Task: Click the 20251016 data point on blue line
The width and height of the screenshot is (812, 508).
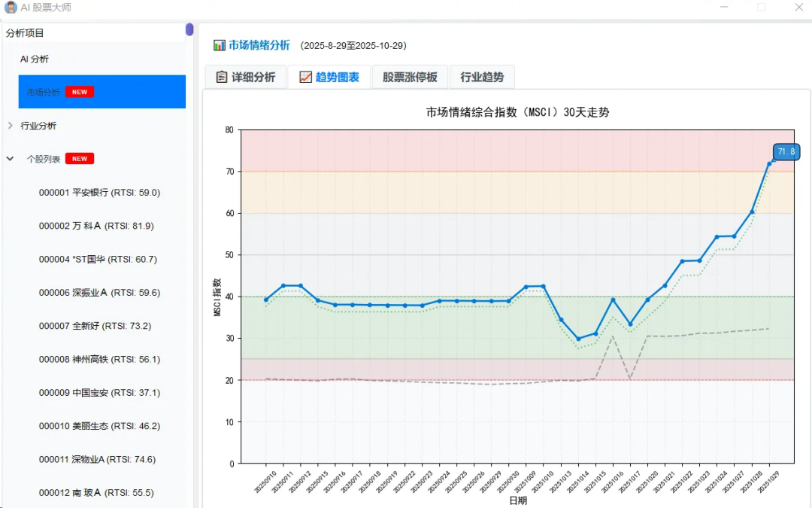Action: [613, 300]
